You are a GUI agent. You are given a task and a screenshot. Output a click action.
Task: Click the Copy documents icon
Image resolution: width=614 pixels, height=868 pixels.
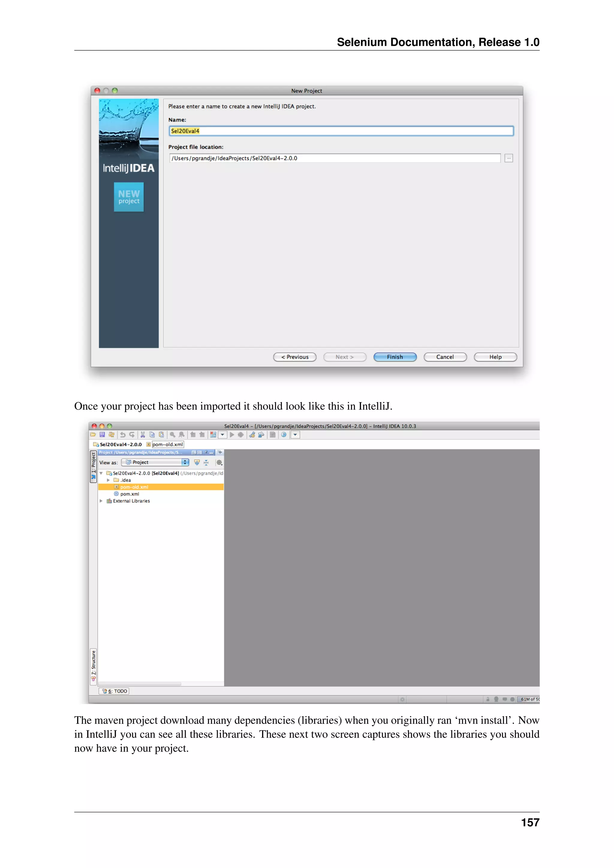tap(152, 435)
